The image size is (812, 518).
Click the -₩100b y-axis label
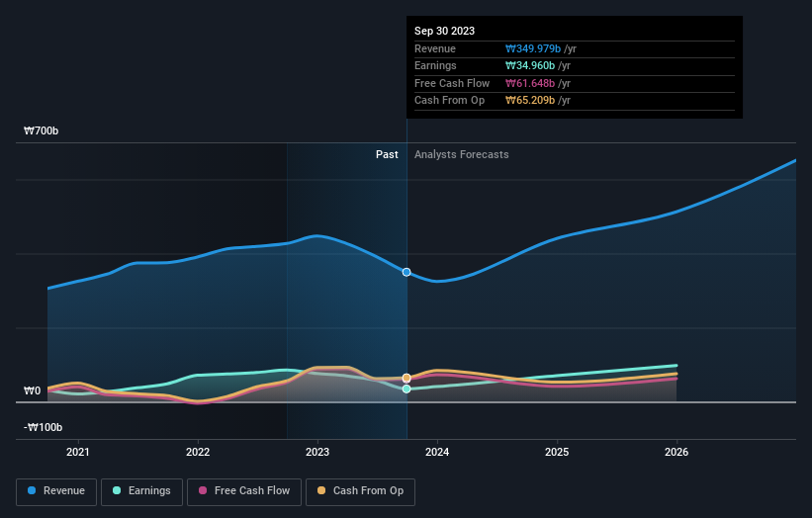pyautogui.click(x=43, y=427)
